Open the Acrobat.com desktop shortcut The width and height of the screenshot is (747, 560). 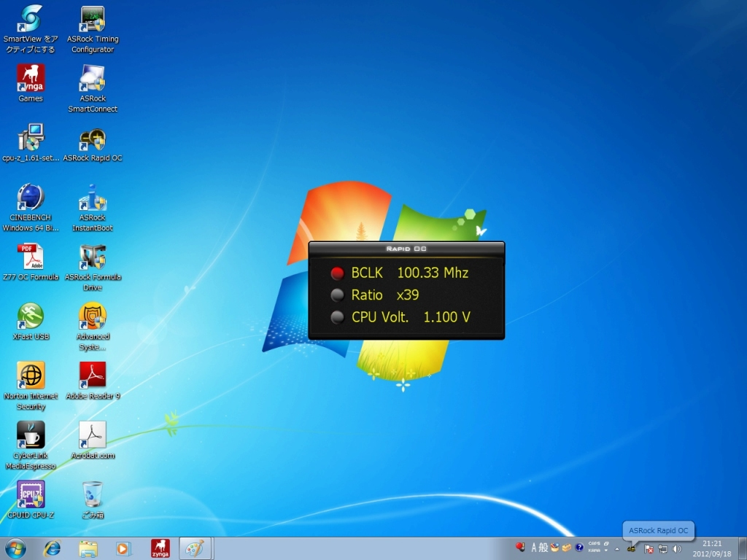click(93, 440)
